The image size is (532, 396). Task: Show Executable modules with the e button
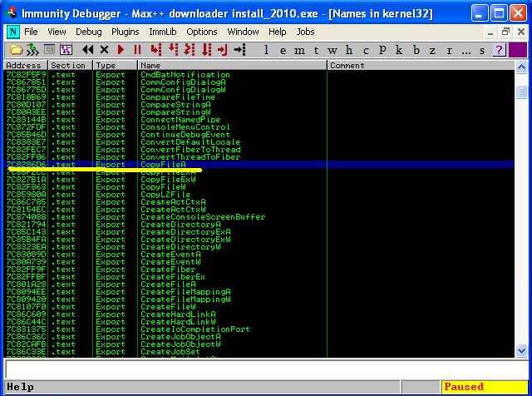coord(283,50)
